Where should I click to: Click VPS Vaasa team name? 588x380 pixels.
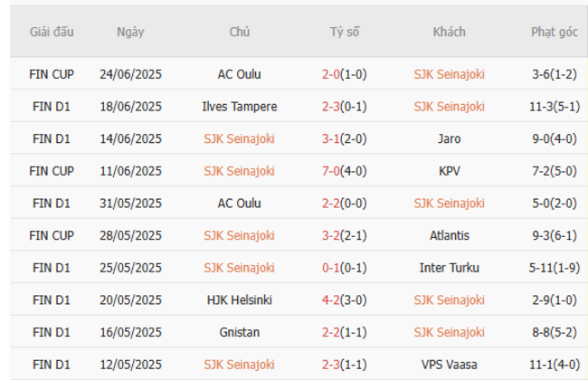click(450, 365)
